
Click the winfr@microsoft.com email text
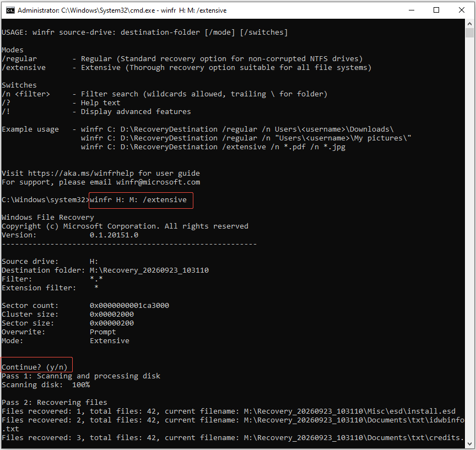pyautogui.click(x=158, y=182)
